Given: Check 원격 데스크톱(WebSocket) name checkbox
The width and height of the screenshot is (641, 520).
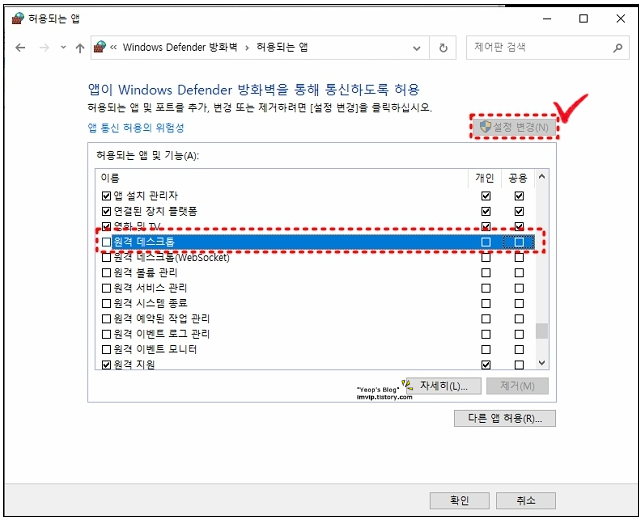Looking at the screenshot, I should [x=106, y=258].
